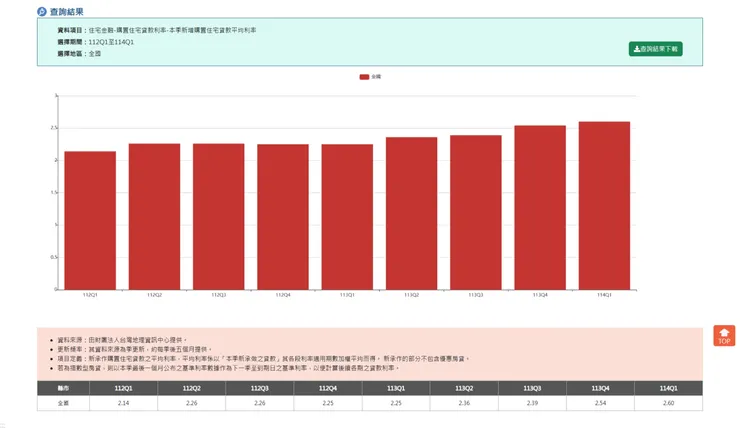Click the 113Q2 bar in the chart

(x=412, y=213)
